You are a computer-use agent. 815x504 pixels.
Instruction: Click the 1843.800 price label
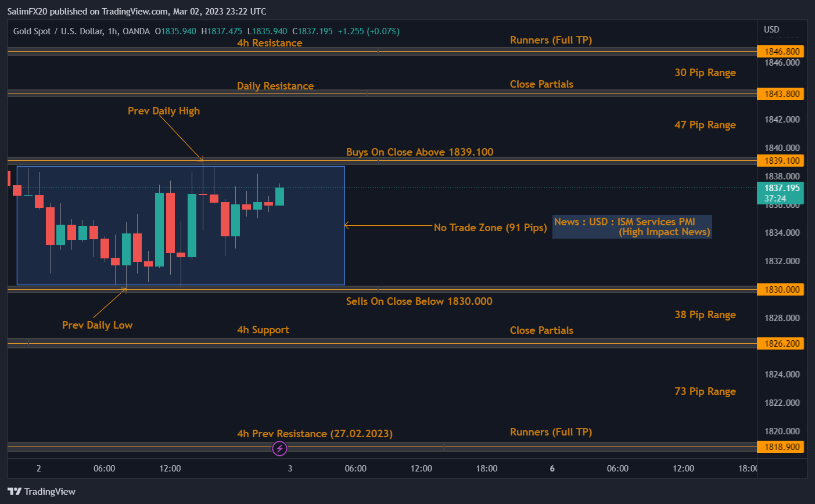[780, 93]
